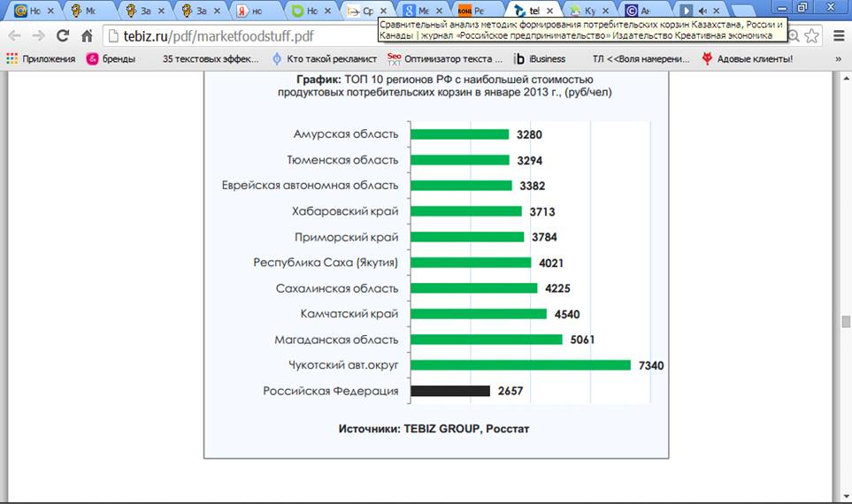The image size is (852, 504).
Task: Close the Ср tab
Action: click(x=384, y=11)
